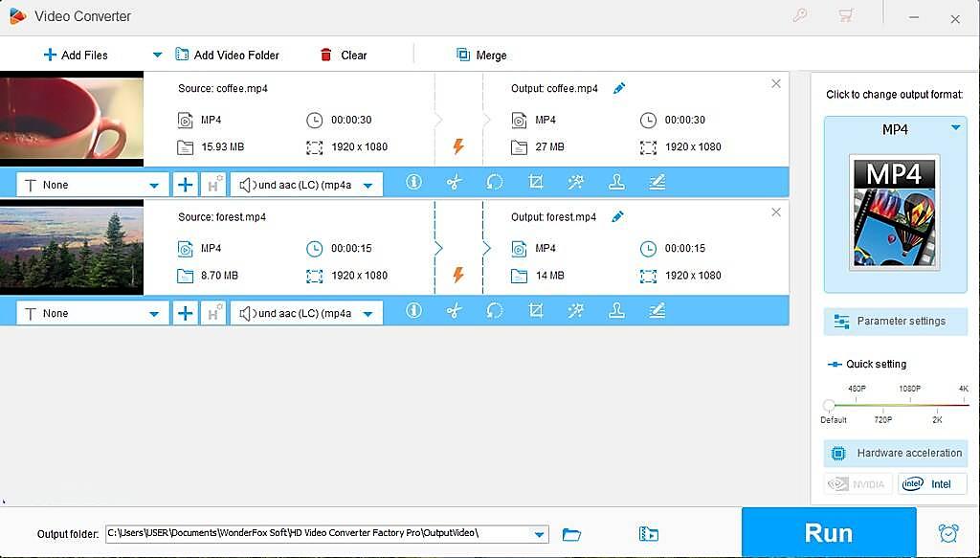Click Add Files

[76, 55]
